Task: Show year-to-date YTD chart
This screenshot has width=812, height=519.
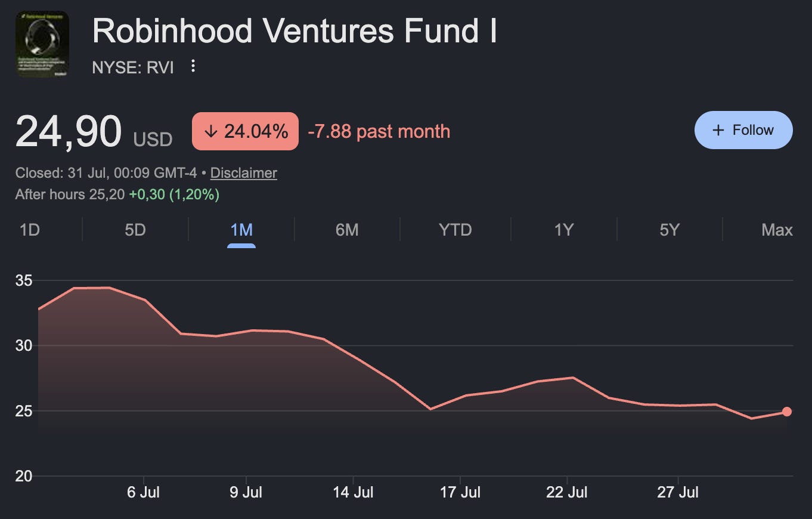Action: (455, 230)
